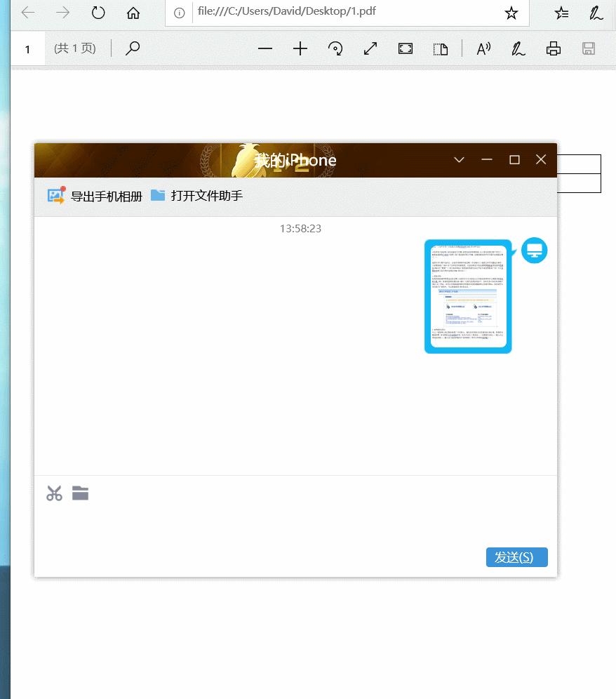The width and height of the screenshot is (616, 699).
Task: Close the 我的iPhone chat window
Action: point(541,159)
